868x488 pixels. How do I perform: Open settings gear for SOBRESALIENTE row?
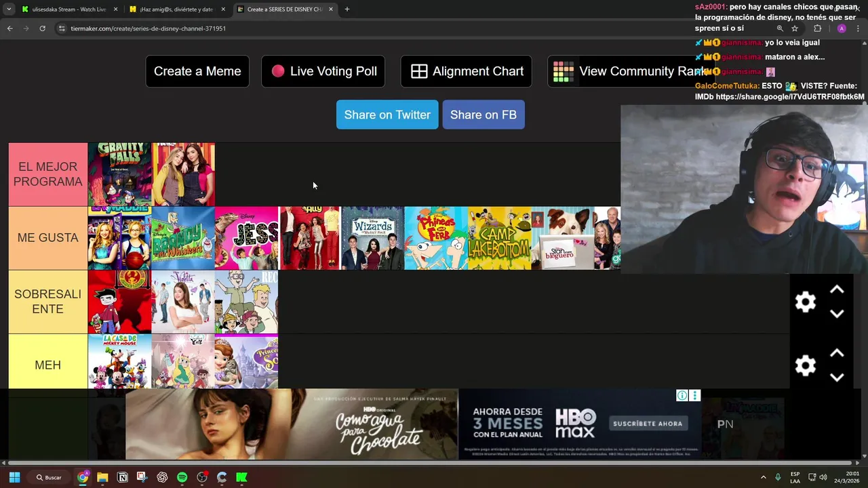[805, 302]
